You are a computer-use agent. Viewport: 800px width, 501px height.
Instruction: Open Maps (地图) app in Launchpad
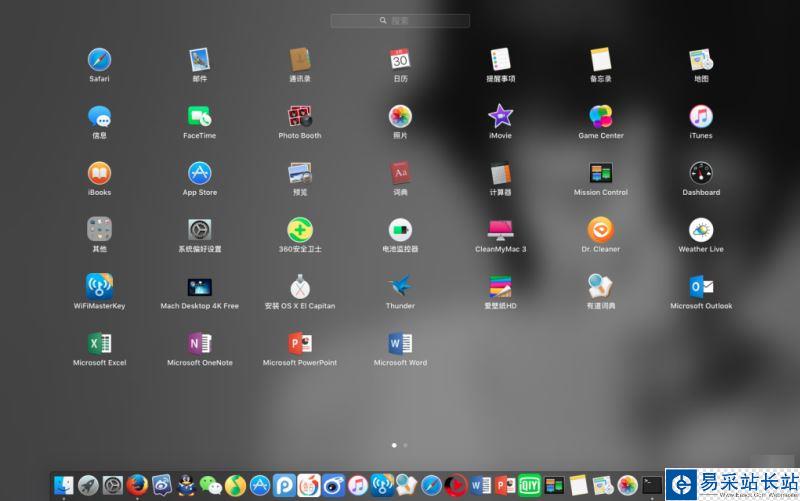pyautogui.click(x=701, y=60)
